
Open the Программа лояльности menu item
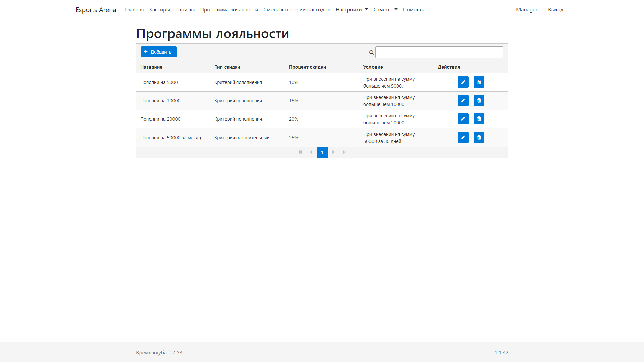click(x=229, y=9)
